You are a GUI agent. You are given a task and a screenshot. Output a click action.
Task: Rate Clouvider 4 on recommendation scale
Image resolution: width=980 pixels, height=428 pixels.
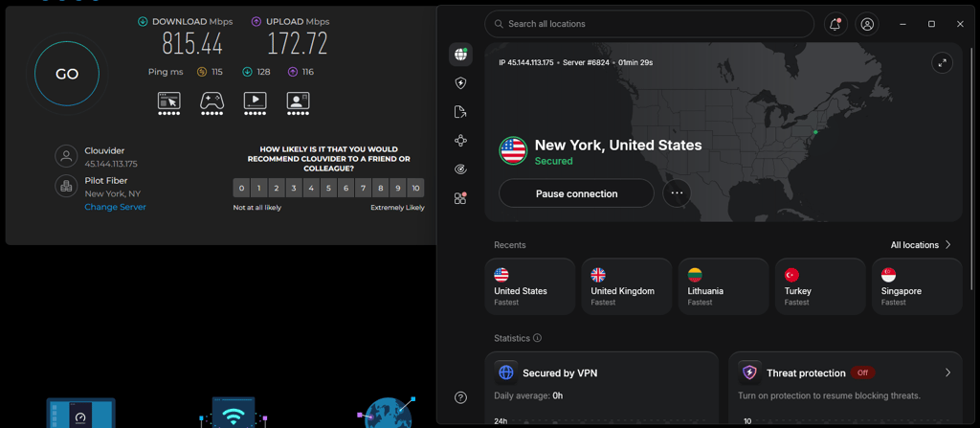(x=311, y=188)
